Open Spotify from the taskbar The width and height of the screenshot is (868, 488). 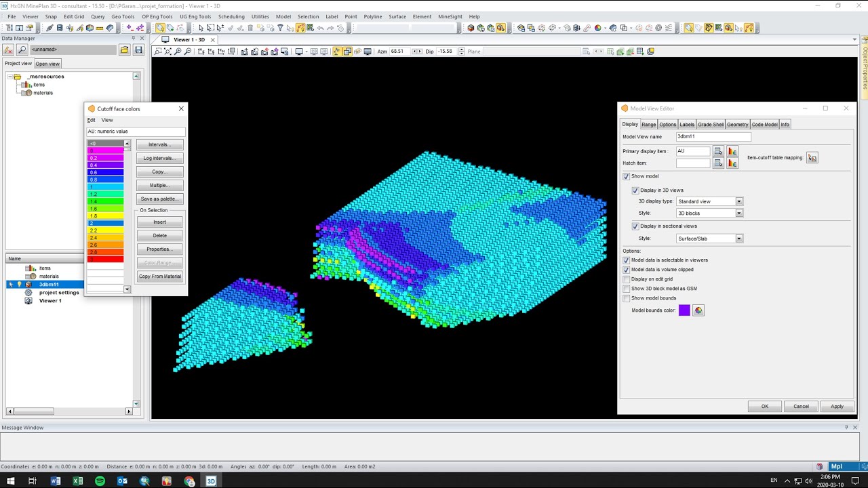tap(100, 481)
